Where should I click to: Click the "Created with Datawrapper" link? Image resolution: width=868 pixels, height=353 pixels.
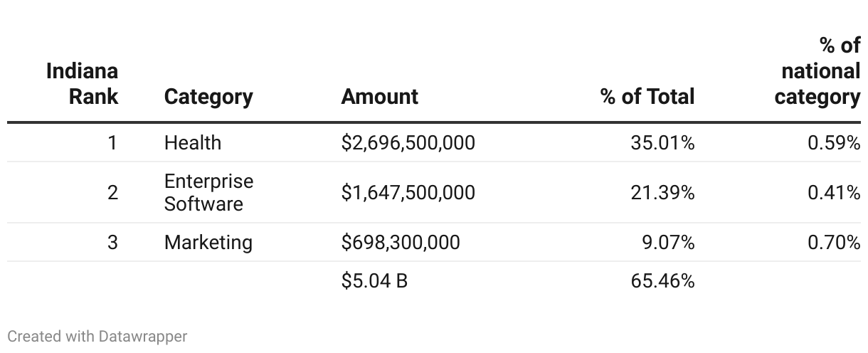tap(97, 336)
